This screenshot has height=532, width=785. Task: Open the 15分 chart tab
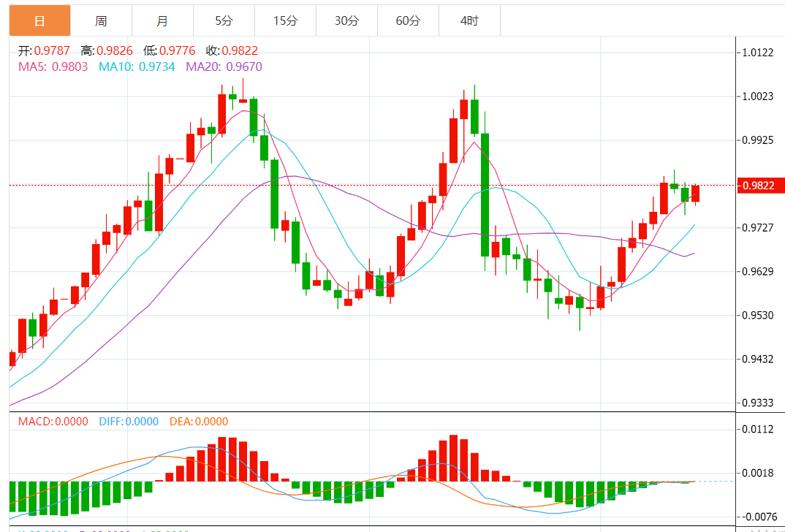point(285,21)
